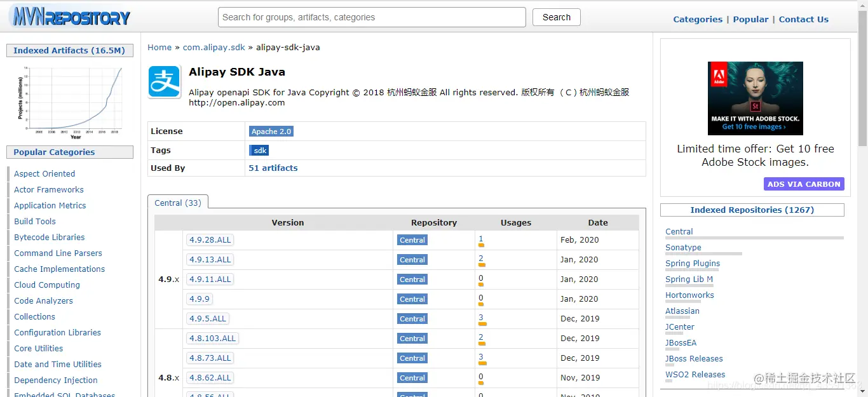Open Atlassian repository link
Viewport: 868px width, 397px height.
[682, 311]
